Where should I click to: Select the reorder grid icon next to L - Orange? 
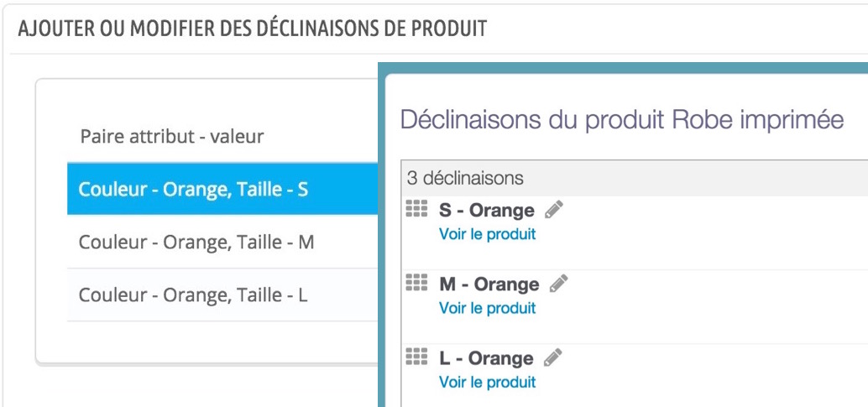[416, 357]
